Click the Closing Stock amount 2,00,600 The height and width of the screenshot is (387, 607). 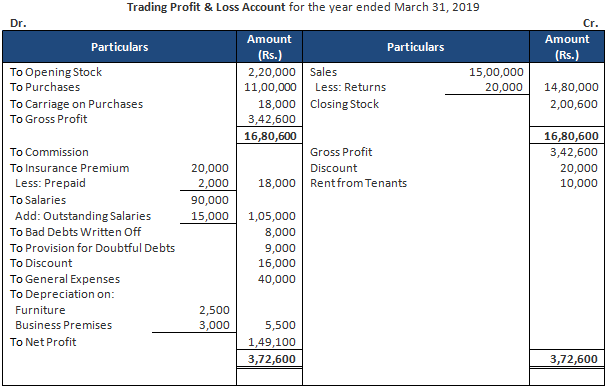[x=574, y=104]
